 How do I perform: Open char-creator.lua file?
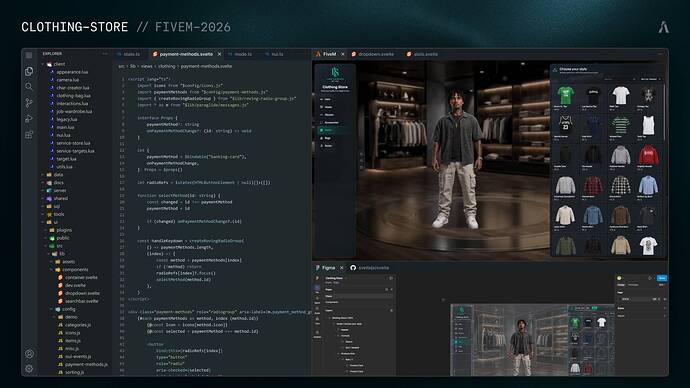click(73, 88)
